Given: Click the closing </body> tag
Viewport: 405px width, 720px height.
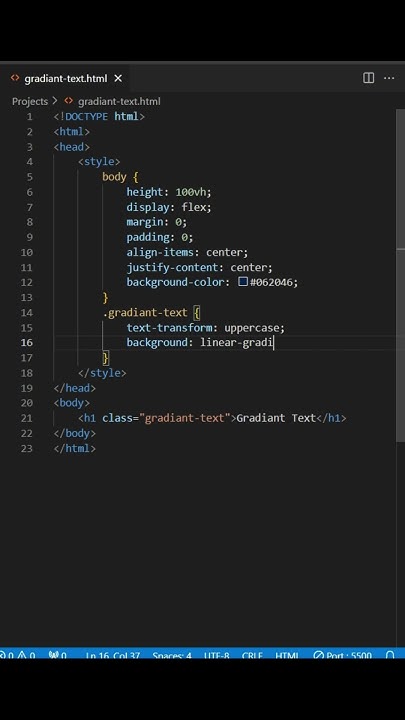Looking at the screenshot, I should (x=75, y=433).
